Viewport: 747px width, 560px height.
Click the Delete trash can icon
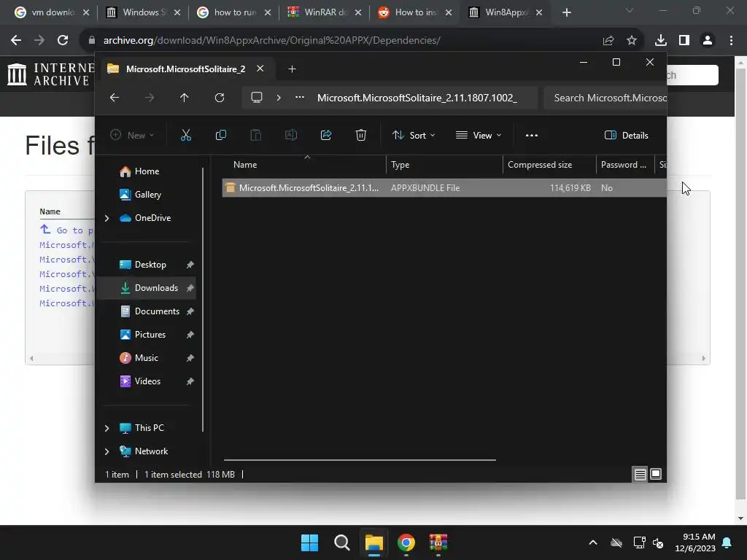pos(361,135)
